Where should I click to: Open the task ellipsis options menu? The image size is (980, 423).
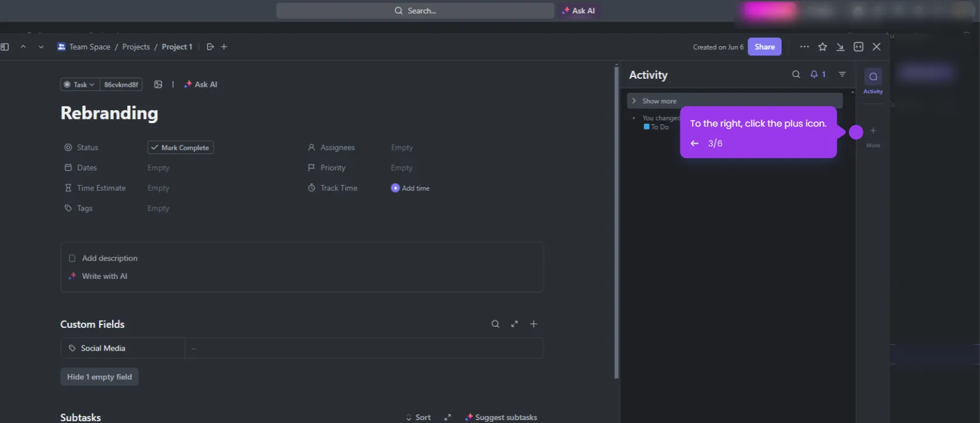tap(805, 47)
